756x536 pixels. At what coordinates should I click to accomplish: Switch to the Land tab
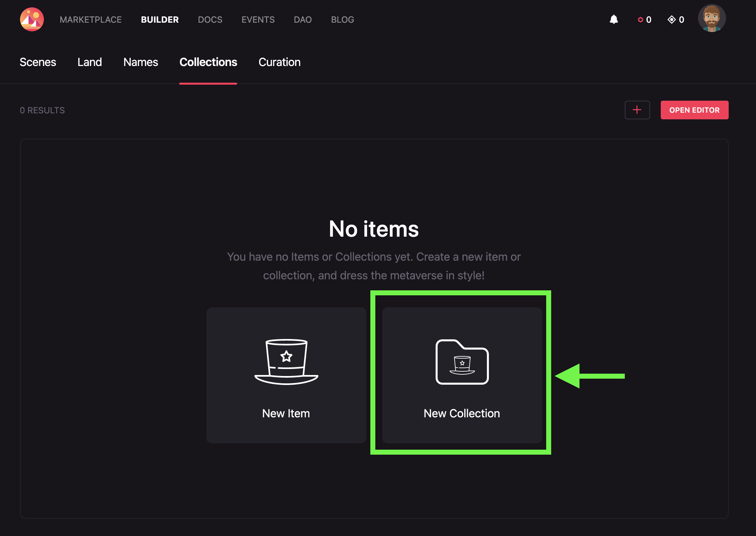(x=90, y=62)
